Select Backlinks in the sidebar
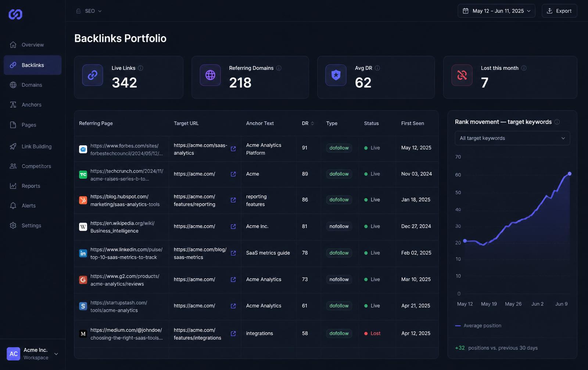Viewport: 588px width, 370px height. pos(32,65)
